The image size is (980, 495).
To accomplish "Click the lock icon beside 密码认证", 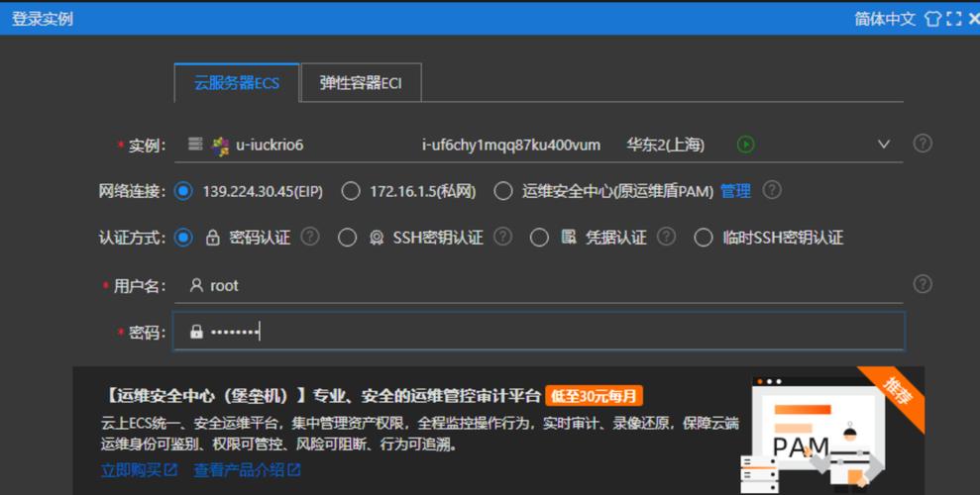I will click(212, 238).
